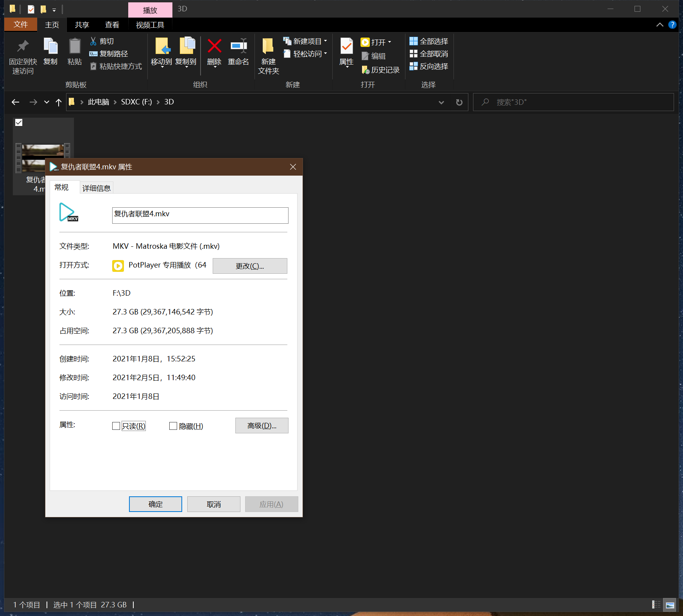Open the View (查看) ribbon tab
Viewport: 683px width, 616px height.
tap(112, 25)
